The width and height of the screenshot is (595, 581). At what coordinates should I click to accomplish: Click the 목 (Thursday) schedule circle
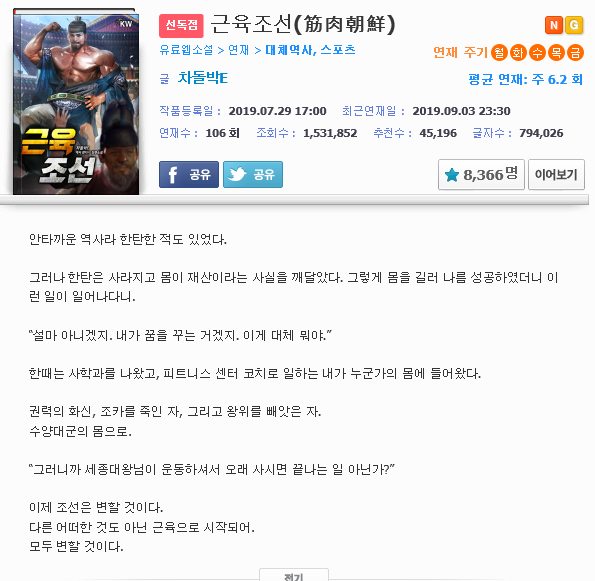pyautogui.click(x=556, y=52)
